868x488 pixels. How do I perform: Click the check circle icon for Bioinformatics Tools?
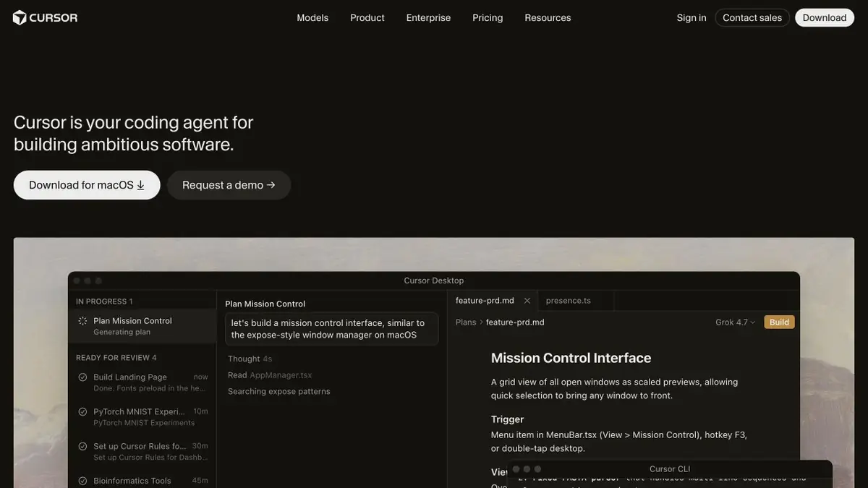tap(82, 481)
